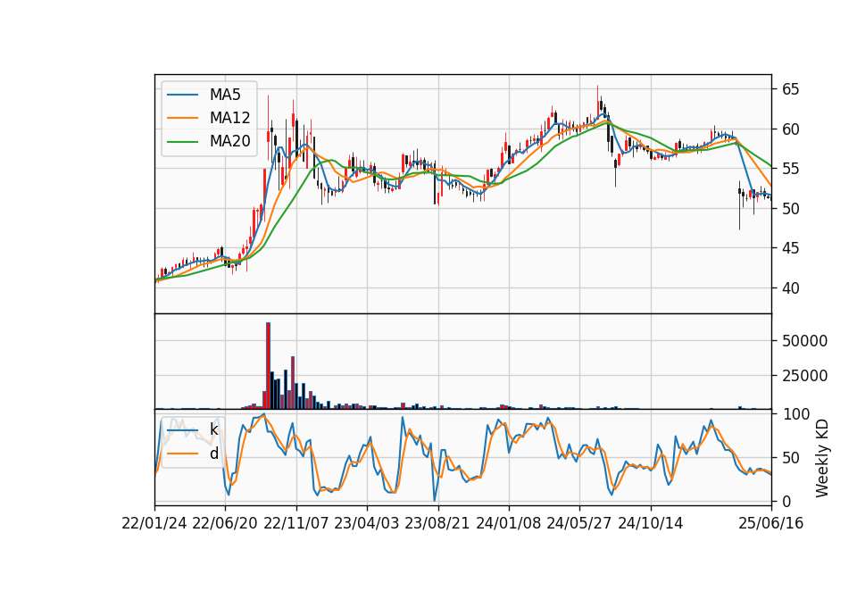Click the 23/04/03 date label
The height and width of the screenshot is (616, 857).
[x=367, y=524]
